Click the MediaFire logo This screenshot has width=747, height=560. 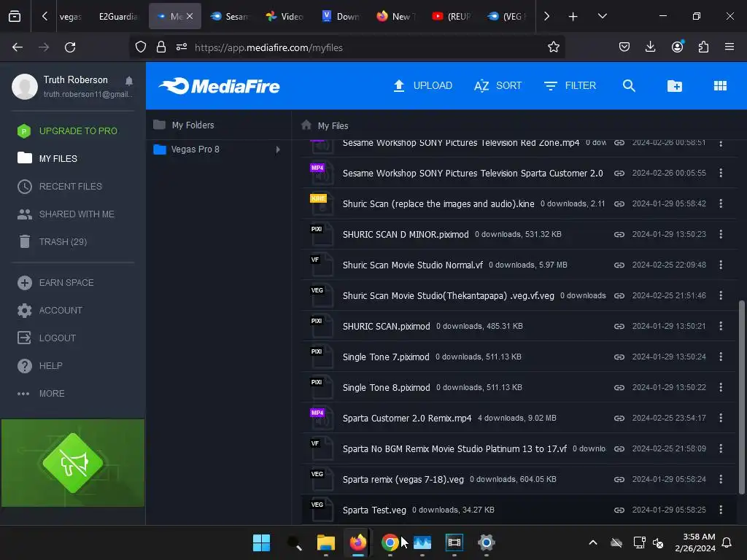point(219,86)
